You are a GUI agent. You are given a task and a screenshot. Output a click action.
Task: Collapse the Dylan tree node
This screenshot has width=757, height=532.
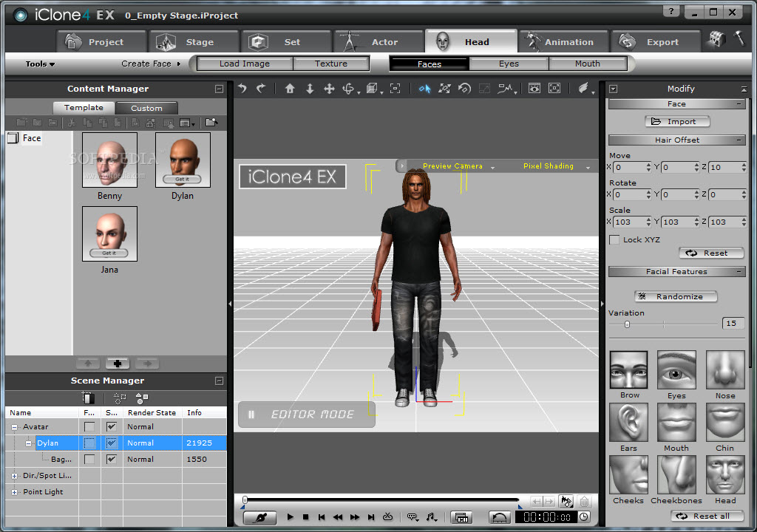click(x=29, y=443)
